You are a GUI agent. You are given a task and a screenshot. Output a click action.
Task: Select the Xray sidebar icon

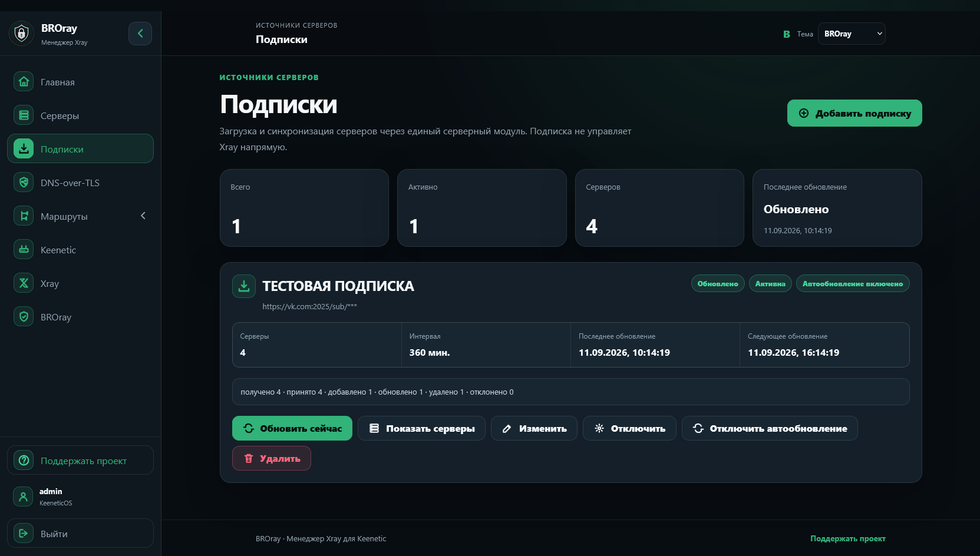tap(24, 283)
